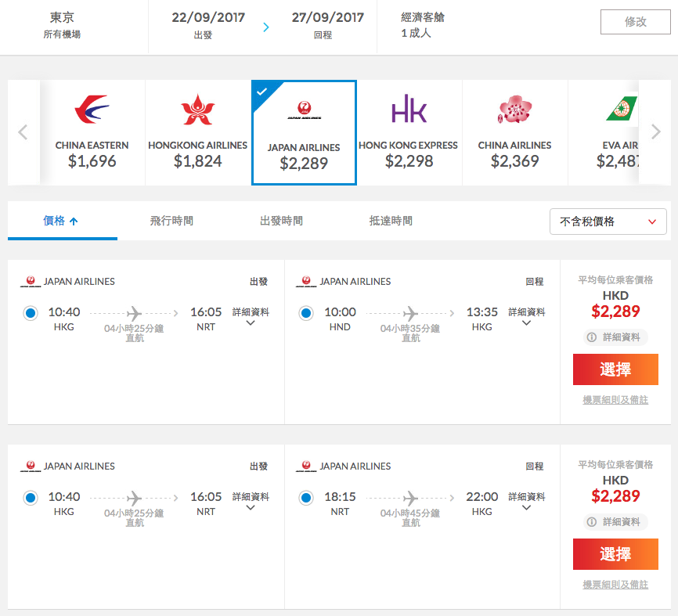Click the China Airlines $2,369 price

tap(514, 161)
